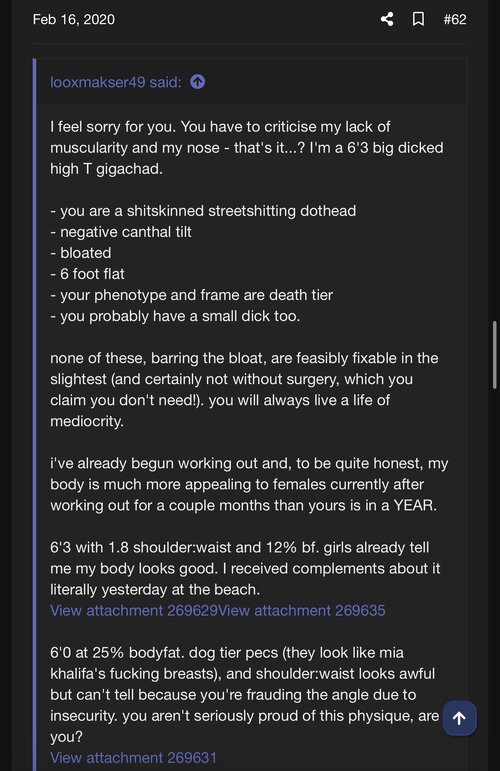500x771 pixels.
Task: Open the post number #62 permalink
Action: tap(455, 19)
